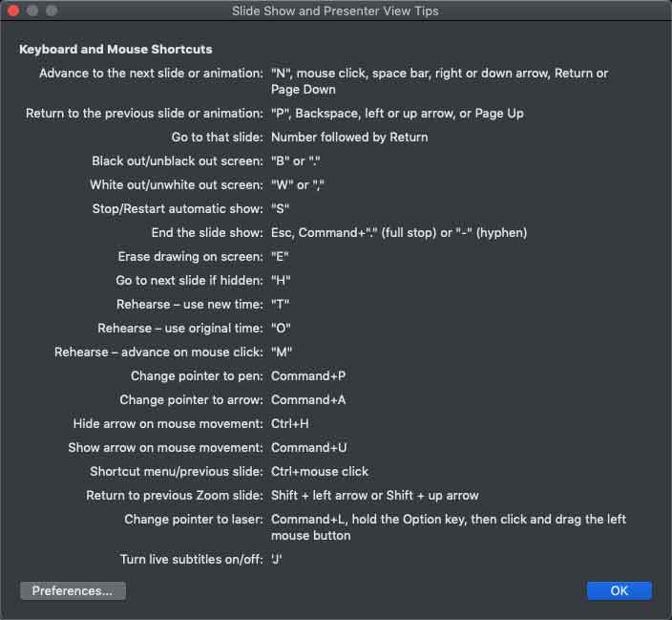Click the 'Change pointer to laser' label
The width and height of the screenshot is (672, 620).
click(x=194, y=519)
